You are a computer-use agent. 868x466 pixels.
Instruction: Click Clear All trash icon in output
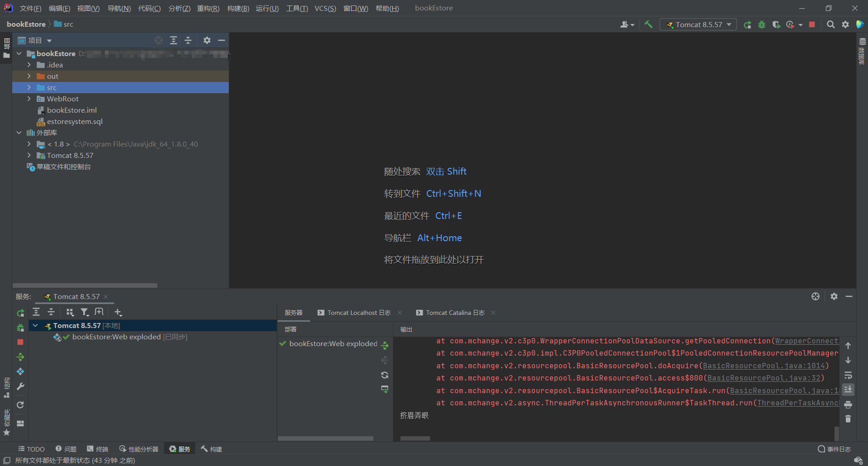coord(848,419)
